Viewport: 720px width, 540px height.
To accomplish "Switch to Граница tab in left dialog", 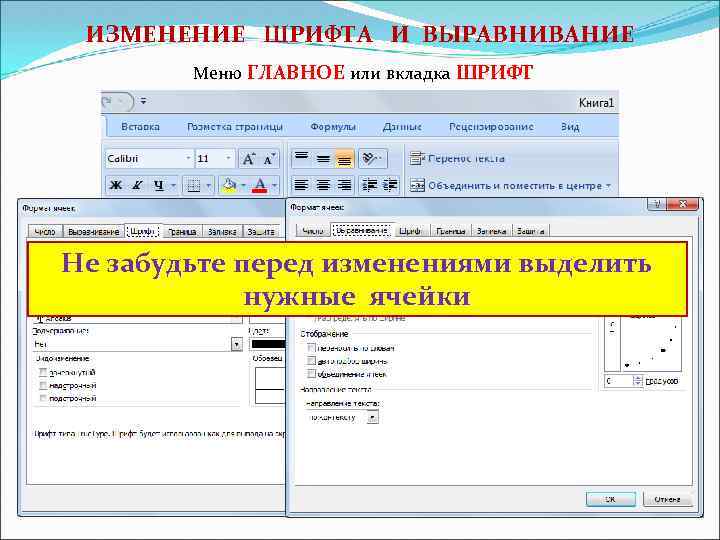I will coord(182,232).
